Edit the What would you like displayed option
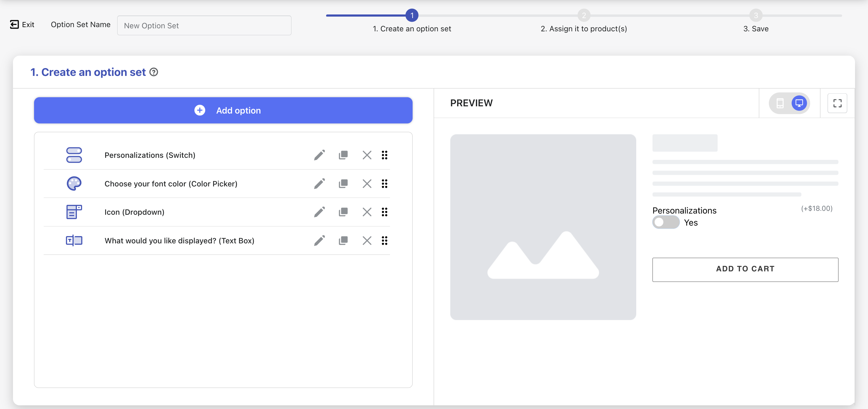The height and width of the screenshot is (409, 868). point(319,241)
